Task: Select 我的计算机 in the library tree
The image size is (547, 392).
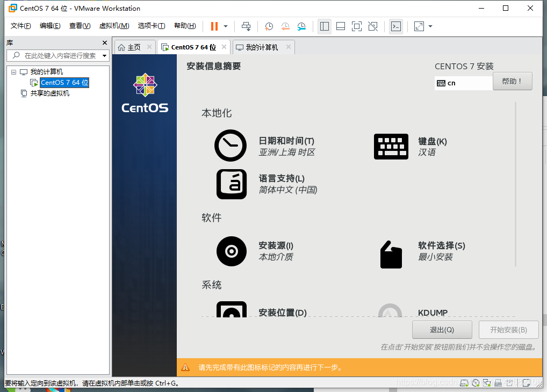Action: [x=46, y=72]
